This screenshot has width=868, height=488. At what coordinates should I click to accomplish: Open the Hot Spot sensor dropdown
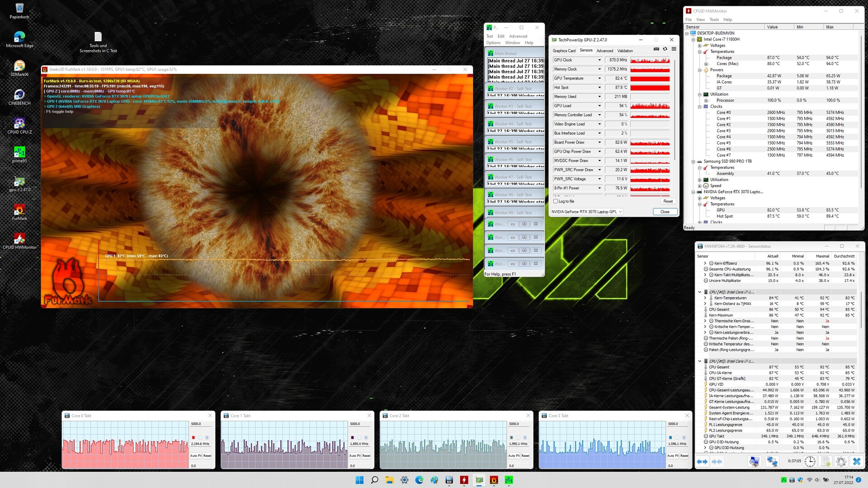(599, 88)
